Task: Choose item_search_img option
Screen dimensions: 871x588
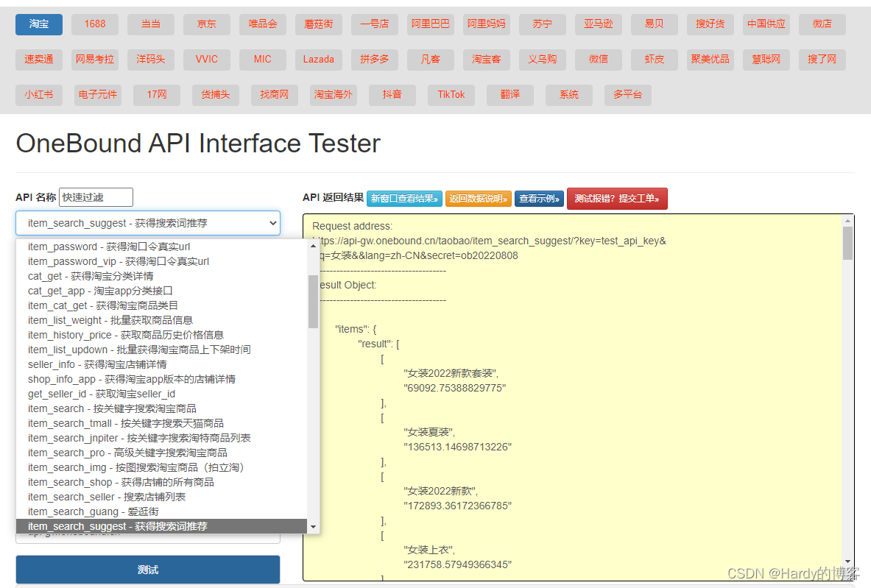Action: (x=162, y=467)
